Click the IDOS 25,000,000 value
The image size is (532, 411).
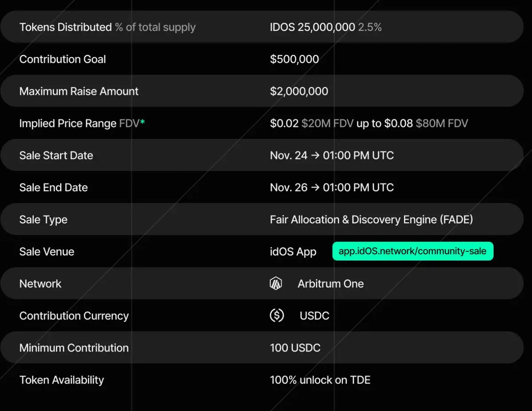tap(312, 27)
